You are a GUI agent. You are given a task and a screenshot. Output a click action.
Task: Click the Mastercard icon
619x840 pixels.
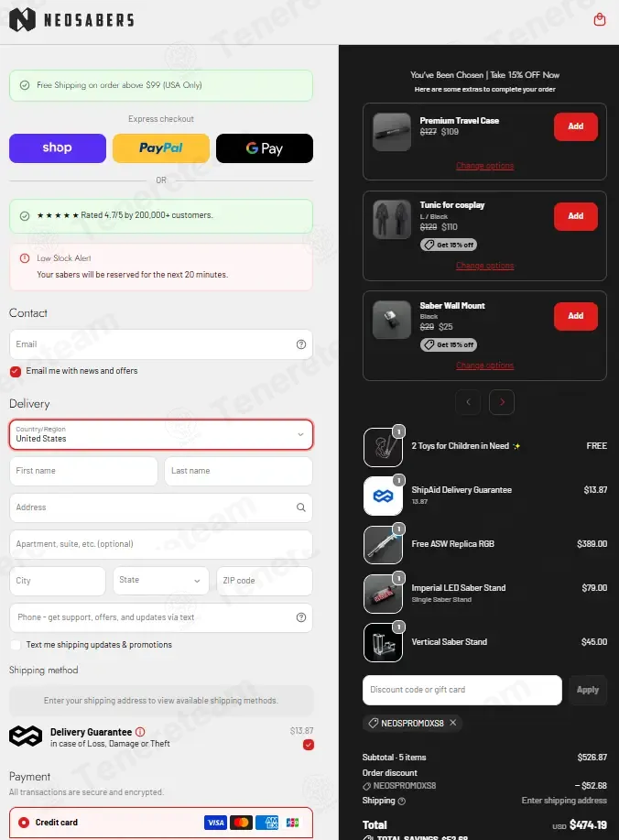pos(241,823)
